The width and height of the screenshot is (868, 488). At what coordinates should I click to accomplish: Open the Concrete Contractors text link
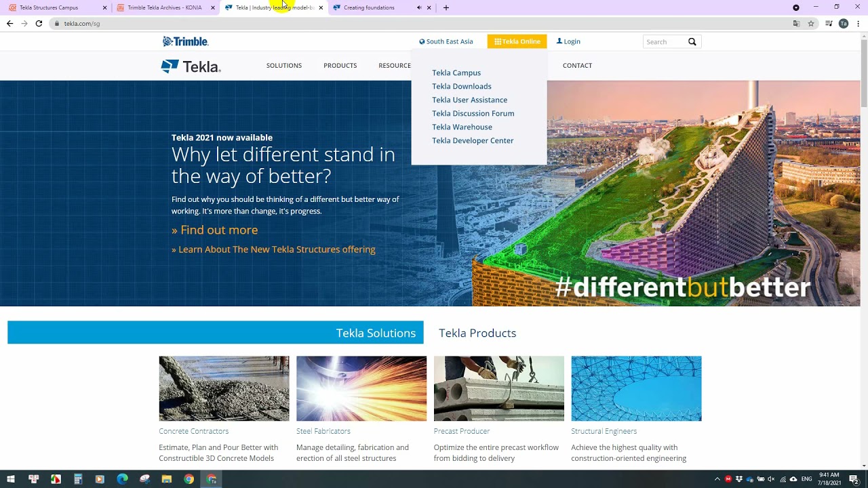tap(193, 431)
